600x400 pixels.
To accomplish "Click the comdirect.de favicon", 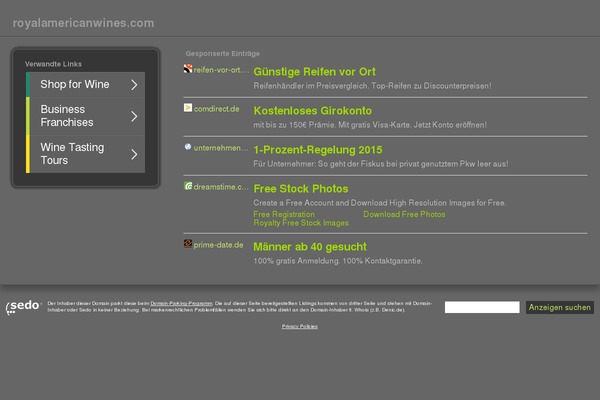I will [188, 108].
